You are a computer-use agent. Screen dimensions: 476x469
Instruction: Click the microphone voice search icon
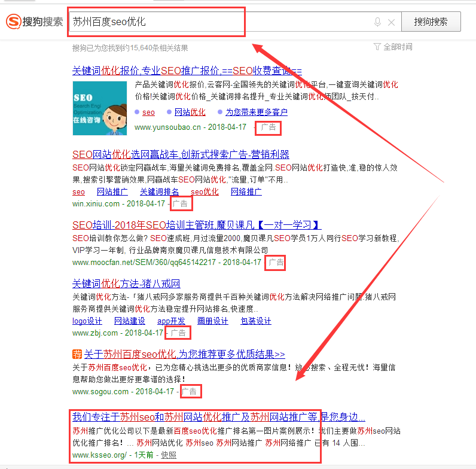tap(377, 22)
